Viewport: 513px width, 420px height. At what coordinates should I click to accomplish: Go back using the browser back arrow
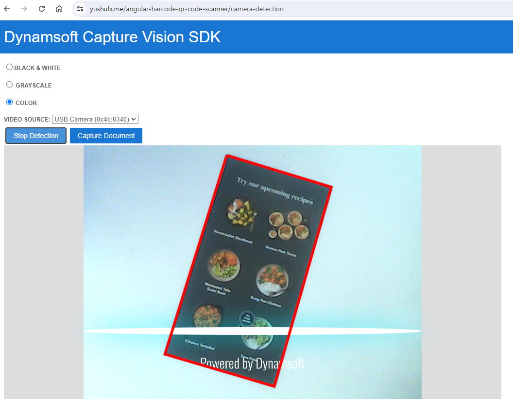pyautogui.click(x=7, y=9)
